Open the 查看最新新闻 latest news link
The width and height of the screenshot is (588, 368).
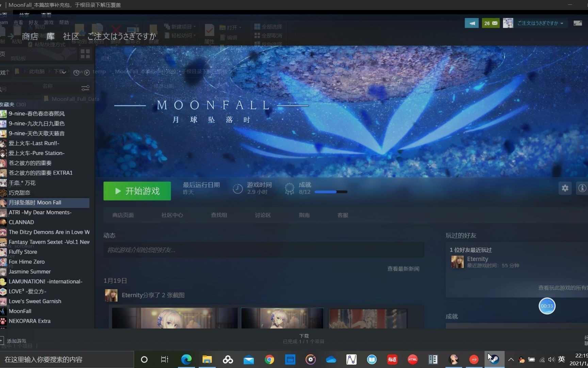coord(403,269)
